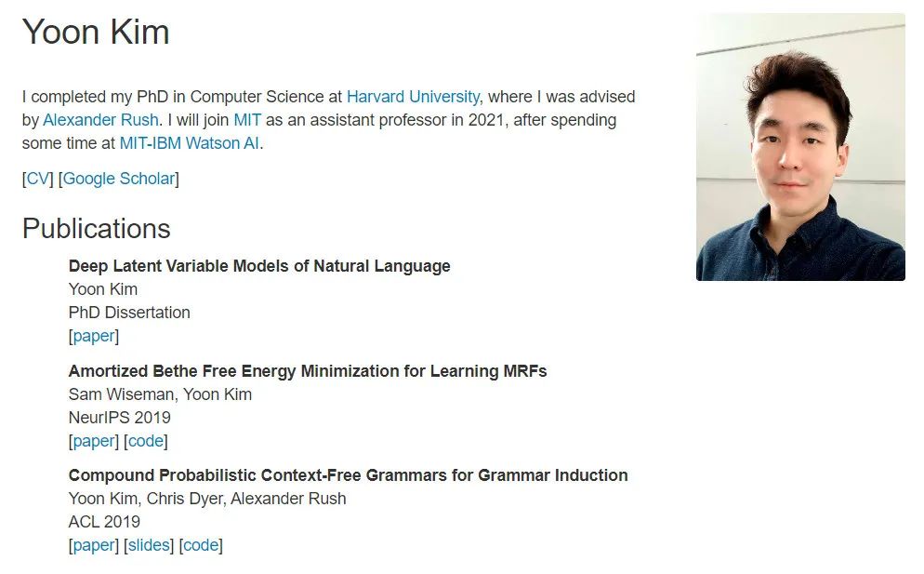Screen dimensions: 924x574
Task: Click the "Compound Probabilistic Context-Free Grammars" title
Action: click(348, 475)
